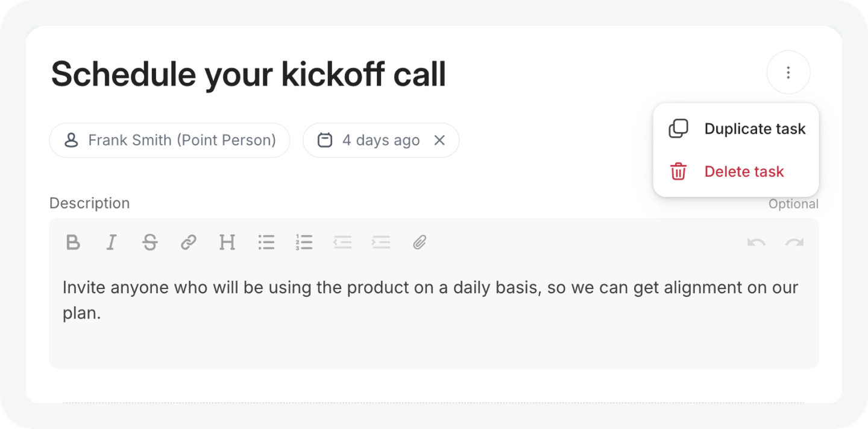Increase indent of the list item
The width and height of the screenshot is (868, 429).
[x=381, y=243]
